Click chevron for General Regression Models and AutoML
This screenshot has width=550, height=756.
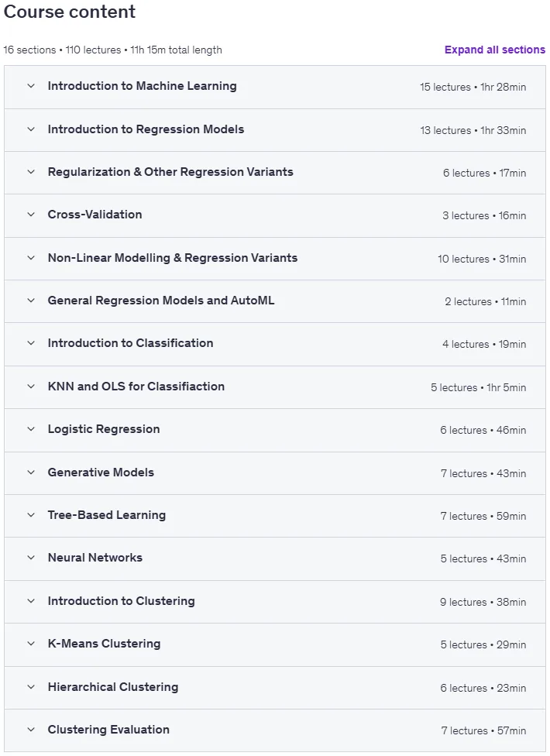(x=31, y=301)
